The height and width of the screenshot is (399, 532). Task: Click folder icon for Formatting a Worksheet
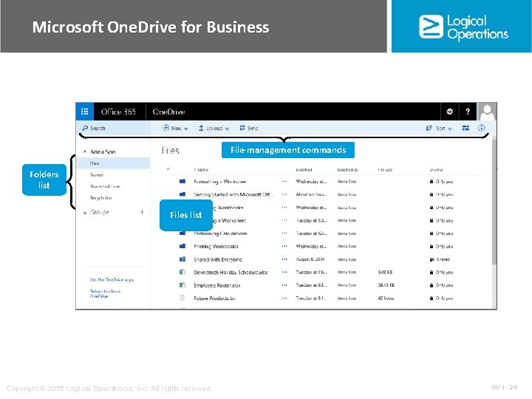pos(183,182)
